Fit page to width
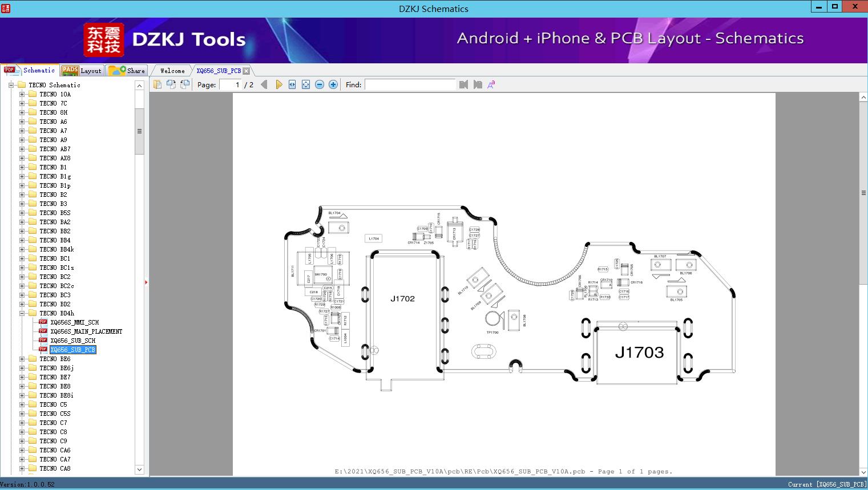This screenshot has width=868, height=490. 292,84
